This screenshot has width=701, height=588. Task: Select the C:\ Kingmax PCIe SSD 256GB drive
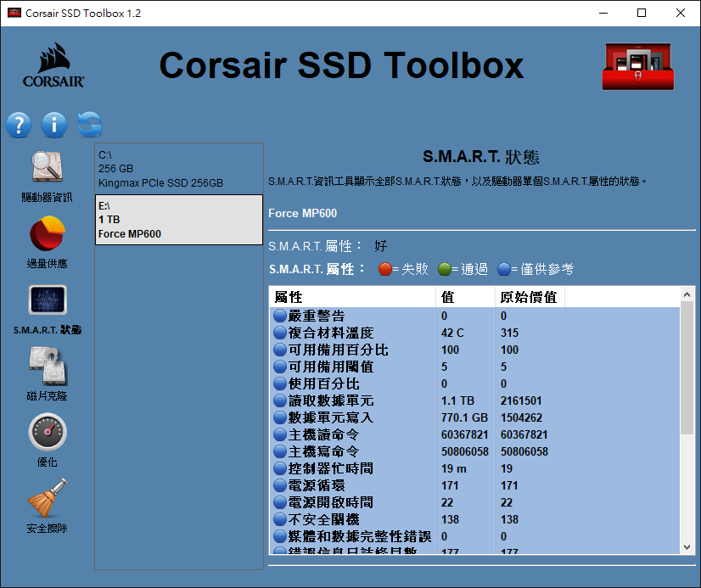179,169
